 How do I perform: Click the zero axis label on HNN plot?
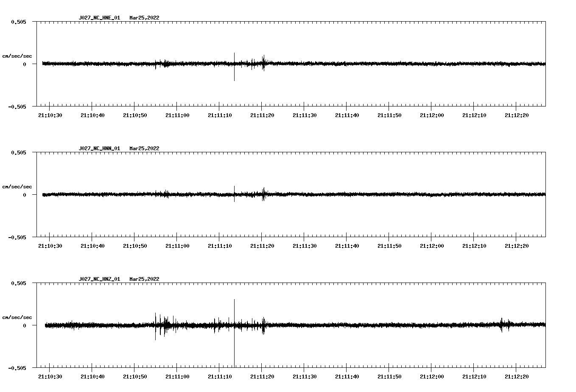25,195
